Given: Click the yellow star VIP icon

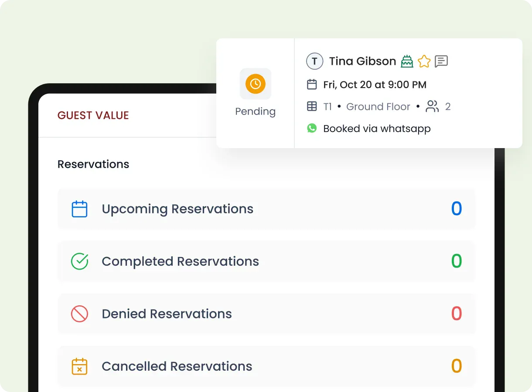Looking at the screenshot, I should tap(424, 61).
